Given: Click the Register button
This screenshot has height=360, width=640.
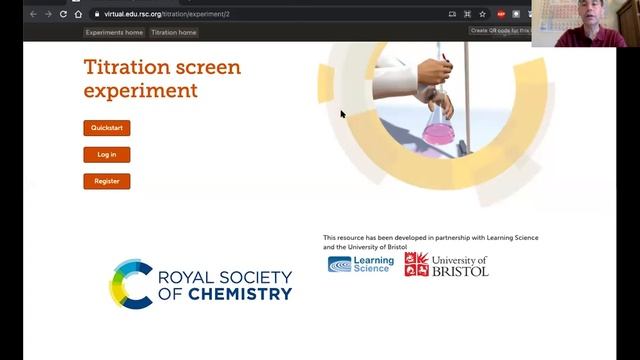Looking at the screenshot, I should pos(107,181).
